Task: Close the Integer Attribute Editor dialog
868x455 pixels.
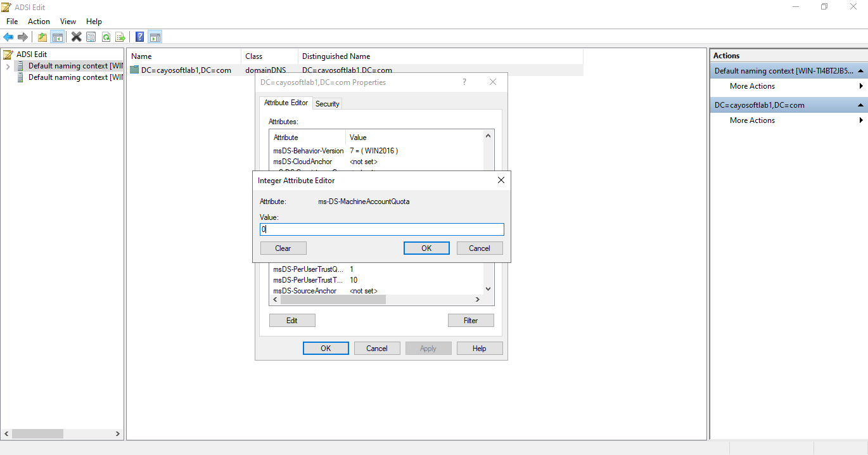Action: click(x=501, y=180)
